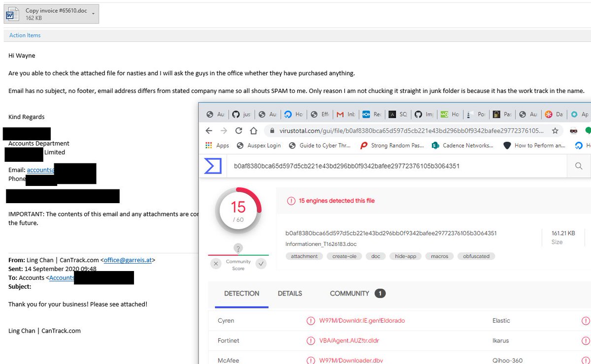Switch to the DETAILS tab

(x=290, y=294)
